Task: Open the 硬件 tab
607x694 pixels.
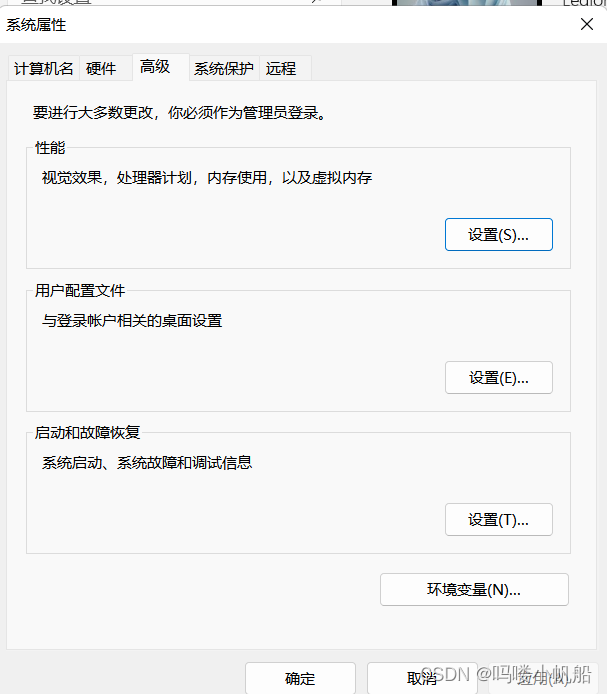Action: 102,69
